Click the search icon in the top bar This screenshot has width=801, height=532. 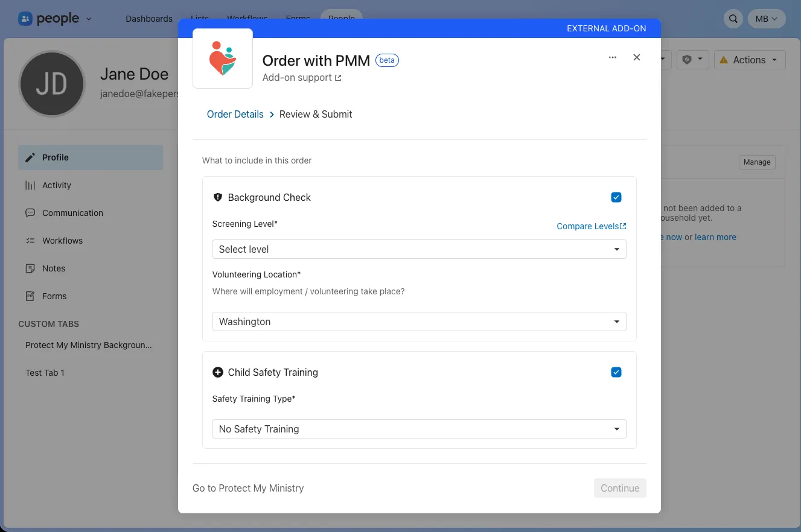733,19
